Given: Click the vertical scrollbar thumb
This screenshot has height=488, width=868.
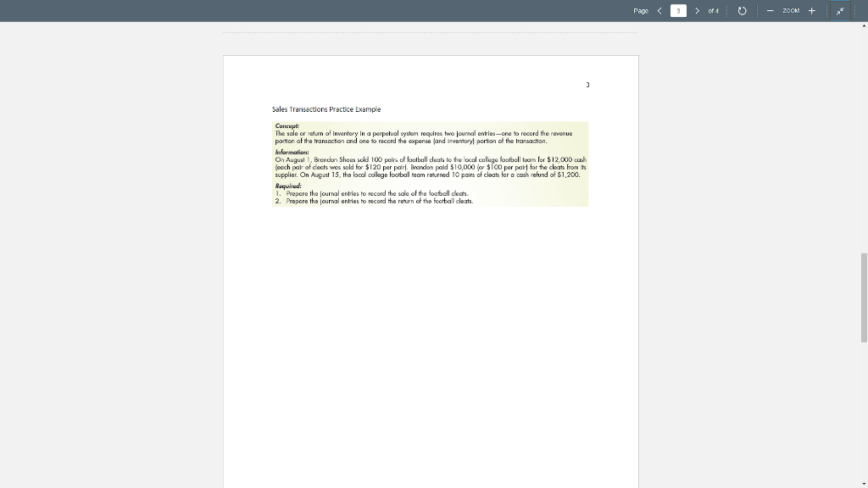Looking at the screenshot, I should (x=864, y=297).
